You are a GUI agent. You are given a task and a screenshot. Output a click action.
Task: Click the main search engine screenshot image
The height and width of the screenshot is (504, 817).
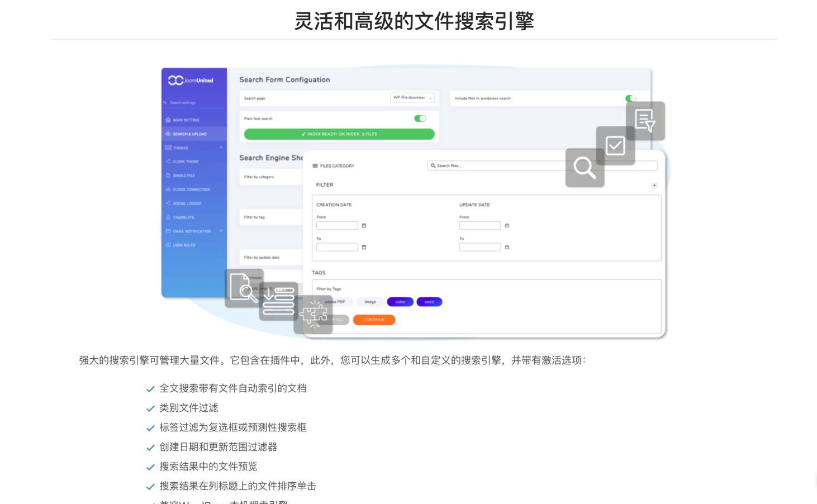pos(414,202)
